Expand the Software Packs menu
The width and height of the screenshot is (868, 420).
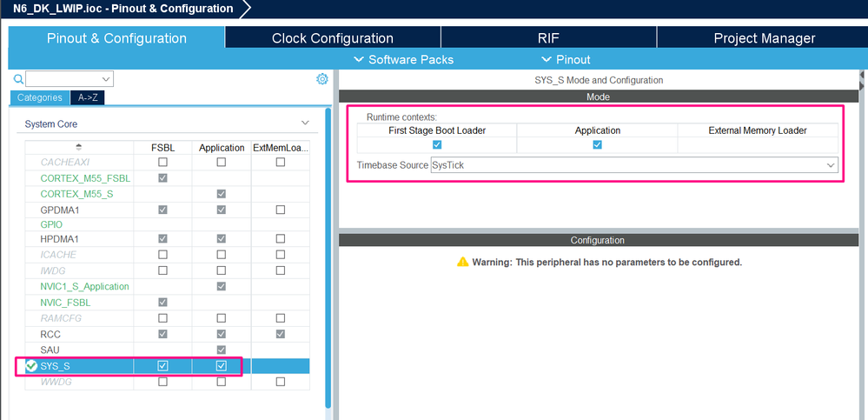coord(403,59)
